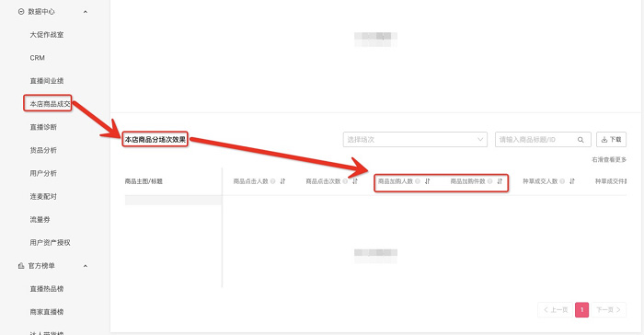Sort by 商品加购人数 column

click(427, 181)
